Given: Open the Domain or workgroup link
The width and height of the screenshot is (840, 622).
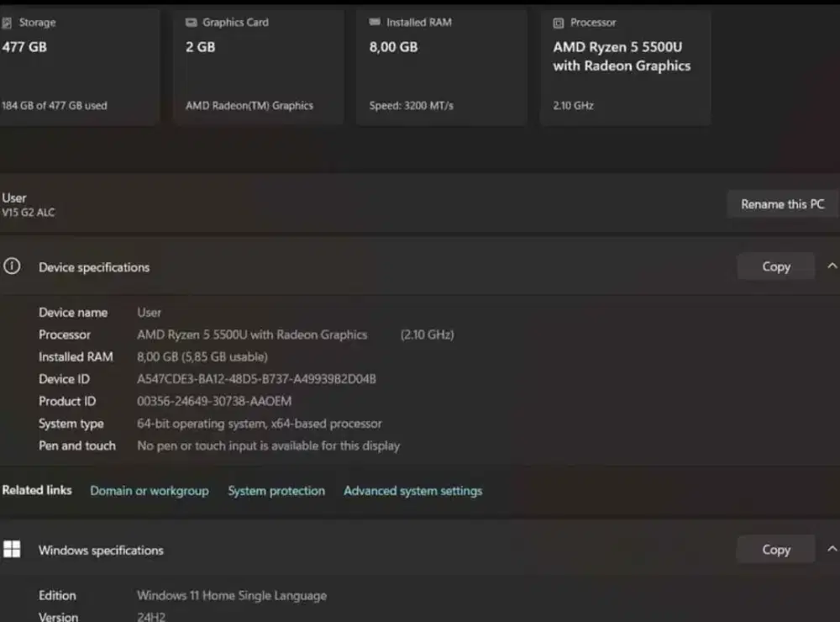Looking at the screenshot, I should tap(149, 490).
